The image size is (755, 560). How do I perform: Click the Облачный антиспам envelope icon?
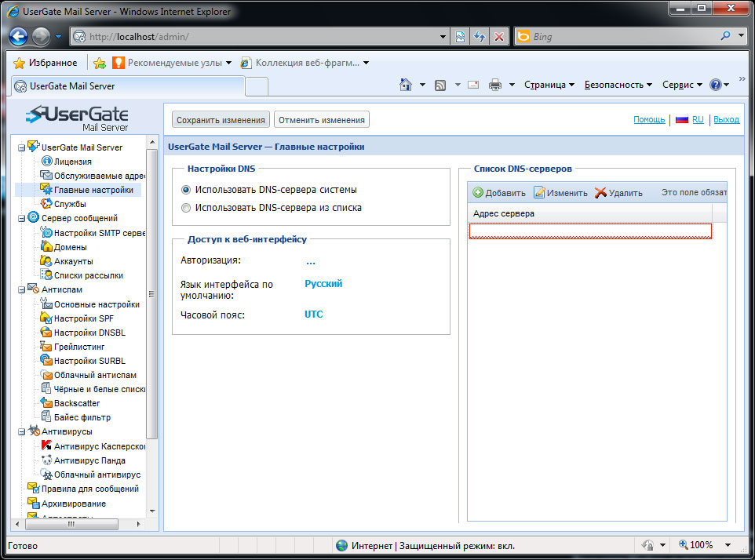[47, 375]
